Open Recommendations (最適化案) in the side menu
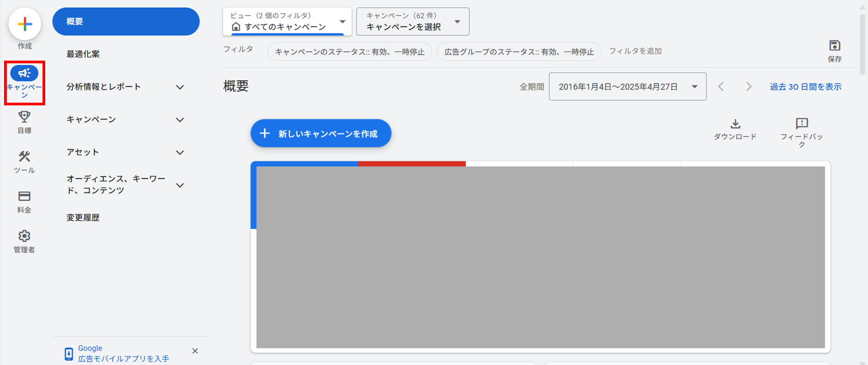 pos(83,54)
